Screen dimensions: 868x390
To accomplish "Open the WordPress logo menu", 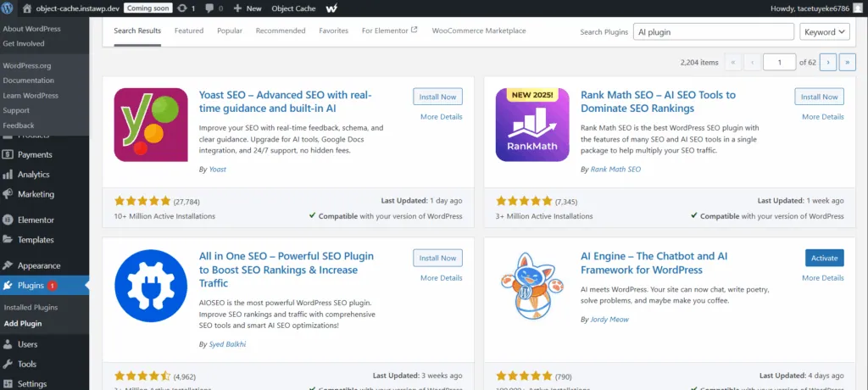I will pos(8,8).
